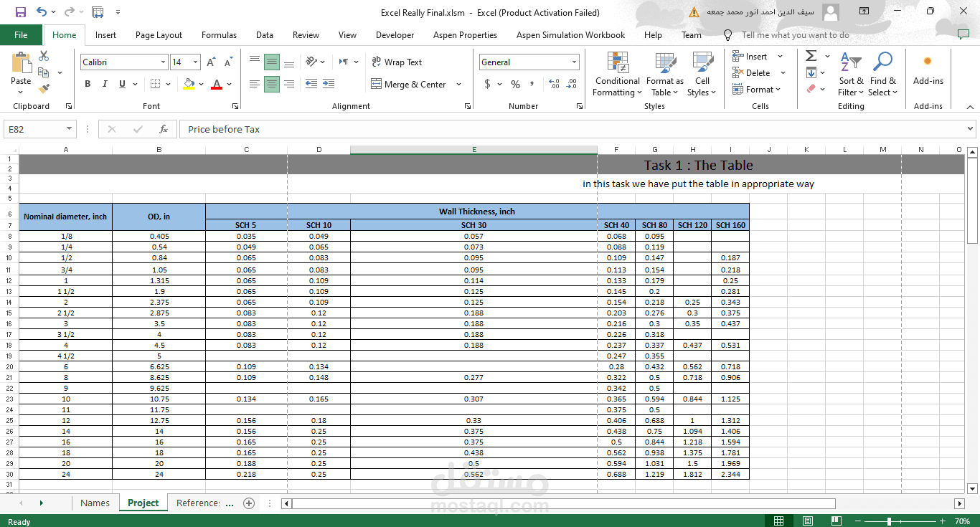The image size is (980, 527).
Task: Open the File tab
Action: 21,34
